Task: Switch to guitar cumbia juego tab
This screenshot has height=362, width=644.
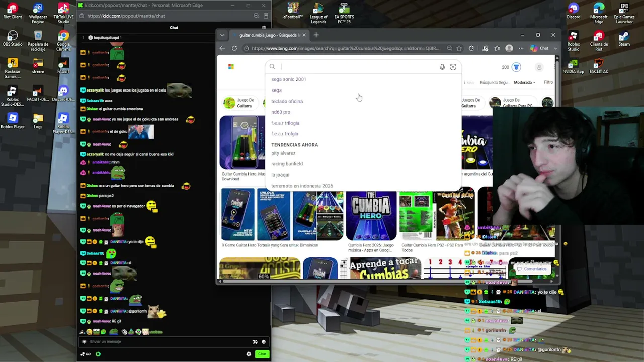Action: point(269,35)
